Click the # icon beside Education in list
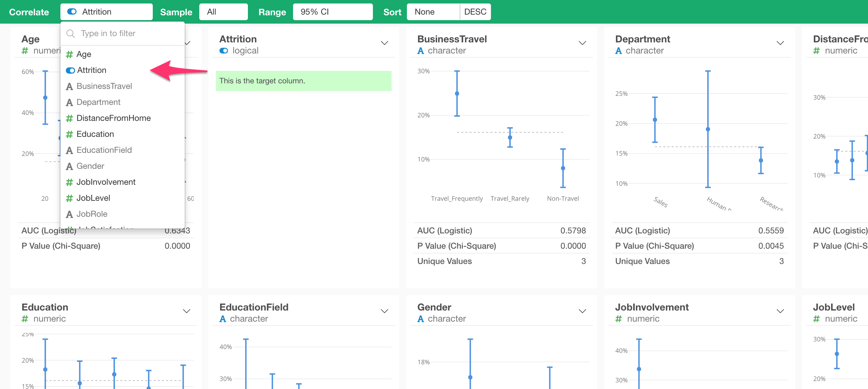 tap(69, 134)
